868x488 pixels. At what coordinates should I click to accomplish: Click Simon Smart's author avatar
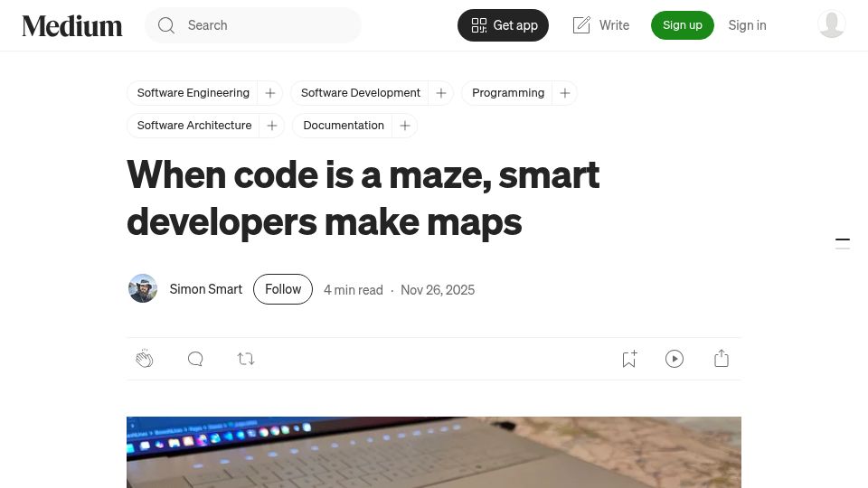pos(143,288)
